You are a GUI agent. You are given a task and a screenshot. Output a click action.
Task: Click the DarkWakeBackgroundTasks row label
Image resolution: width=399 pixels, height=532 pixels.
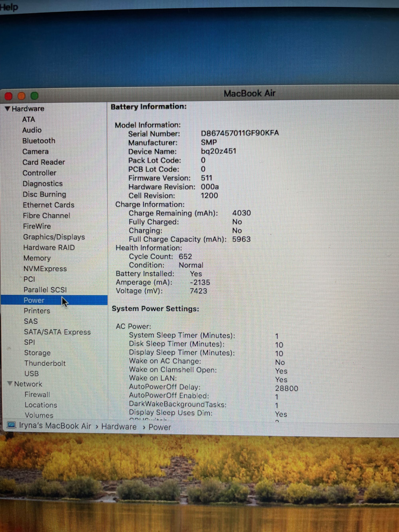[x=178, y=404]
